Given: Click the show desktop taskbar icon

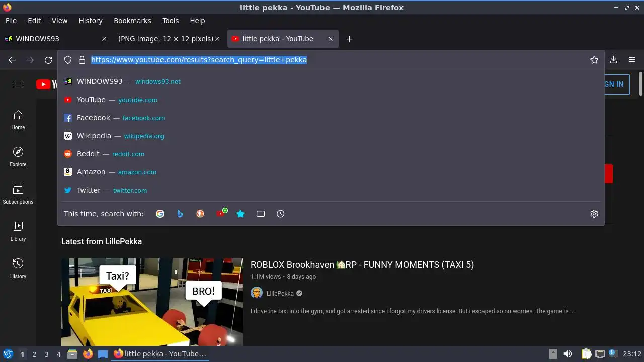Looking at the screenshot, I should 103,354.
